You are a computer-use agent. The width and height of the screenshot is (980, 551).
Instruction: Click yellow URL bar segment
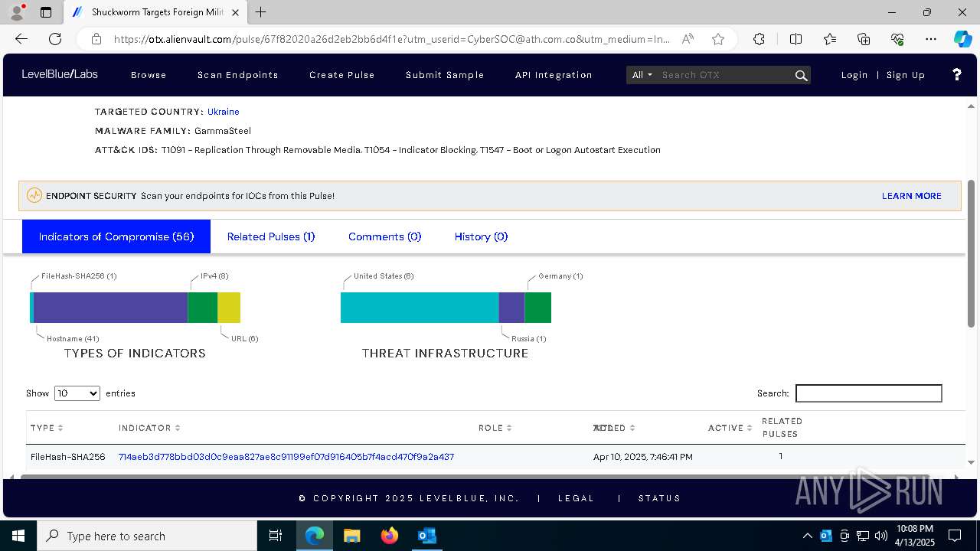[x=229, y=308]
